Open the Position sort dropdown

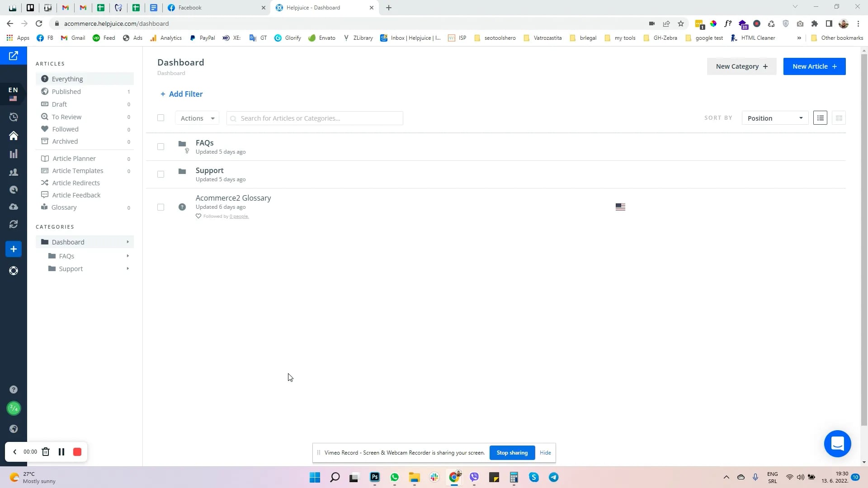[775, 118]
